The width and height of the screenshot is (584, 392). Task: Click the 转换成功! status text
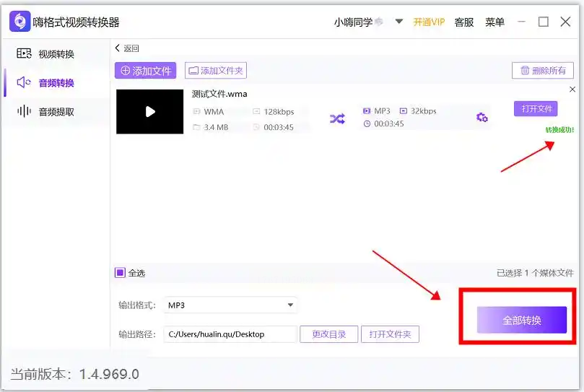[559, 130]
